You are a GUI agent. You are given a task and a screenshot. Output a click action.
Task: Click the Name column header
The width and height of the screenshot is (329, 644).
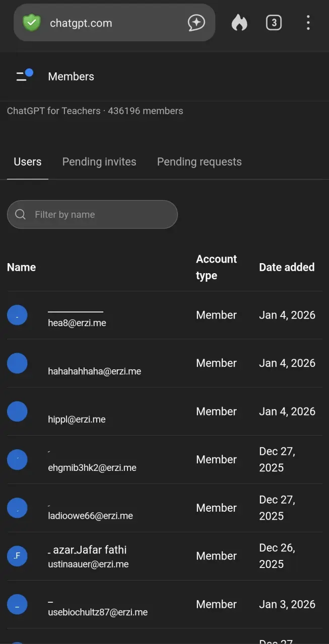tap(21, 267)
